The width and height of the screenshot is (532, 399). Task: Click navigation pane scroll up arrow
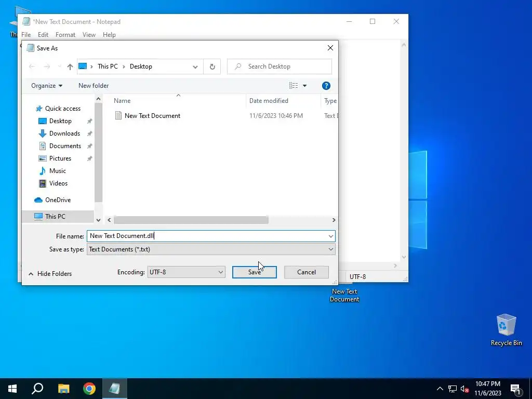tap(98, 99)
